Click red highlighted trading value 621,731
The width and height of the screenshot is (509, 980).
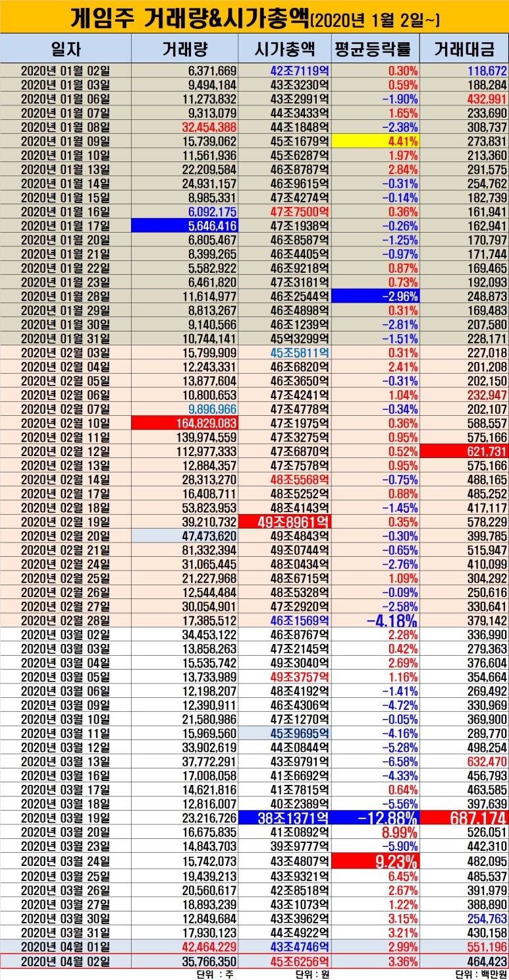[x=464, y=451]
